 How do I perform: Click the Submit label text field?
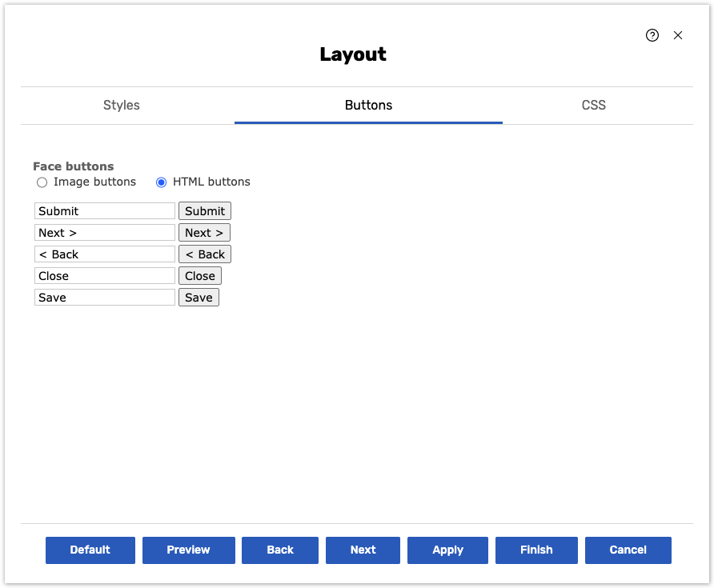[x=105, y=211]
